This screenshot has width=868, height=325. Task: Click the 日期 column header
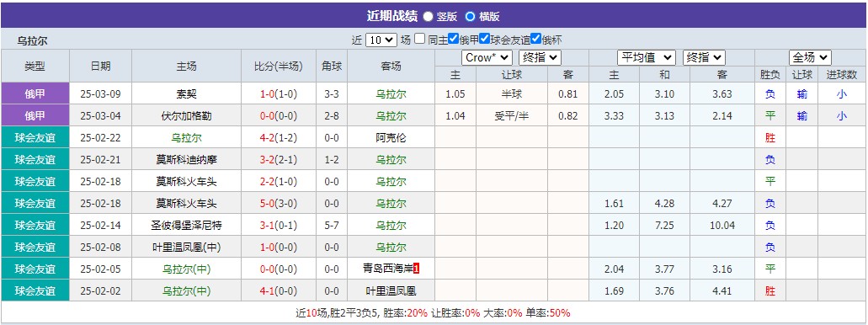pos(101,66)
